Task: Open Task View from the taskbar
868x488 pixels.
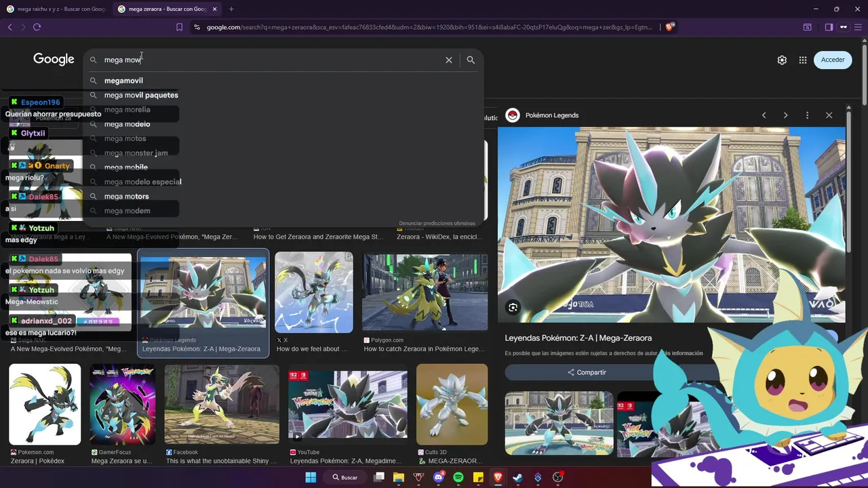Action: point(379,477)
